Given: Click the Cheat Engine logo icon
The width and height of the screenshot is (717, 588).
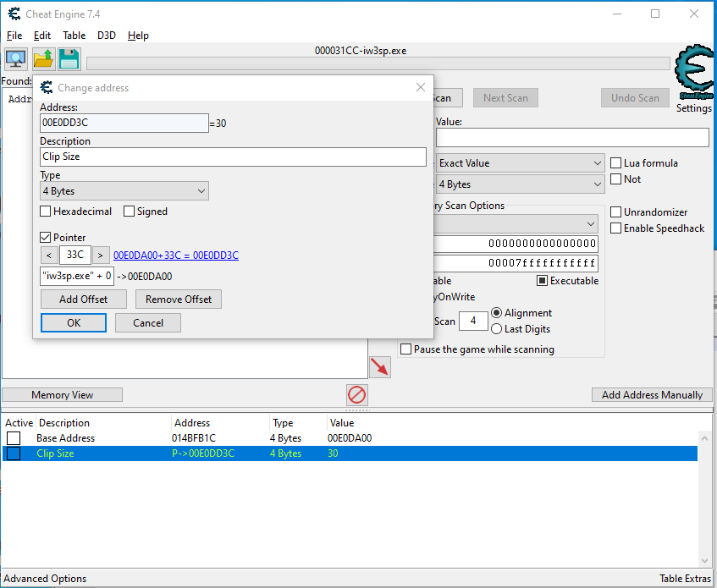Looking at the screenshot, I should 694,72.
